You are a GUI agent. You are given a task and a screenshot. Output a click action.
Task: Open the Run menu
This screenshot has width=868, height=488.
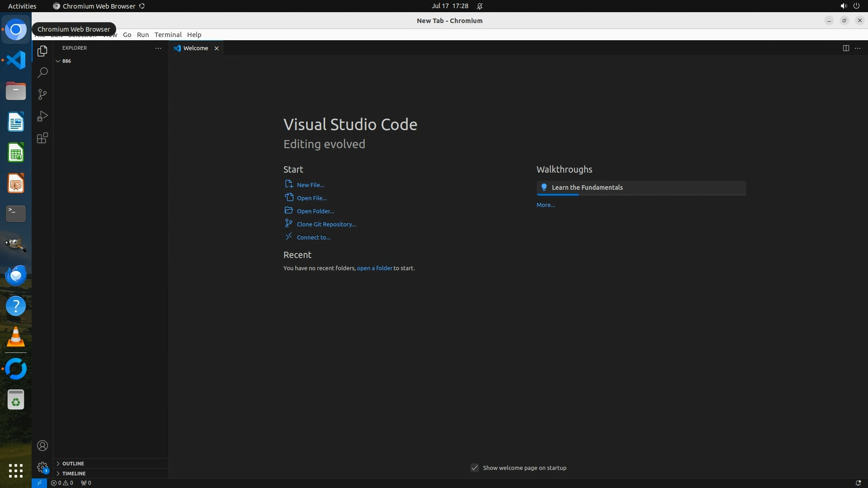pos(143,35)
